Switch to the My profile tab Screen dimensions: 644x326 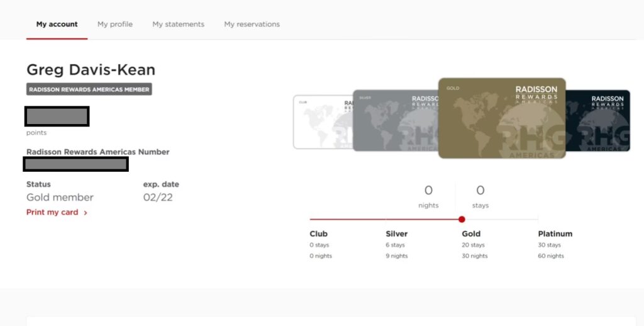(114, 25)
